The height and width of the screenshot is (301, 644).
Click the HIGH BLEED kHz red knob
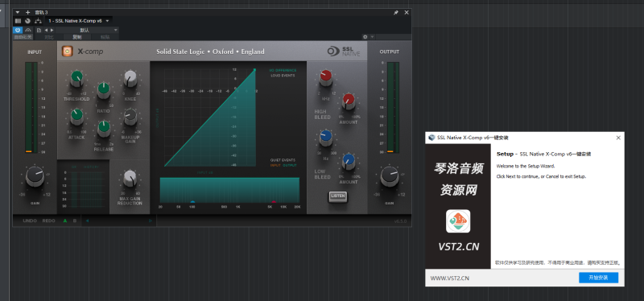tap(325, 77)
